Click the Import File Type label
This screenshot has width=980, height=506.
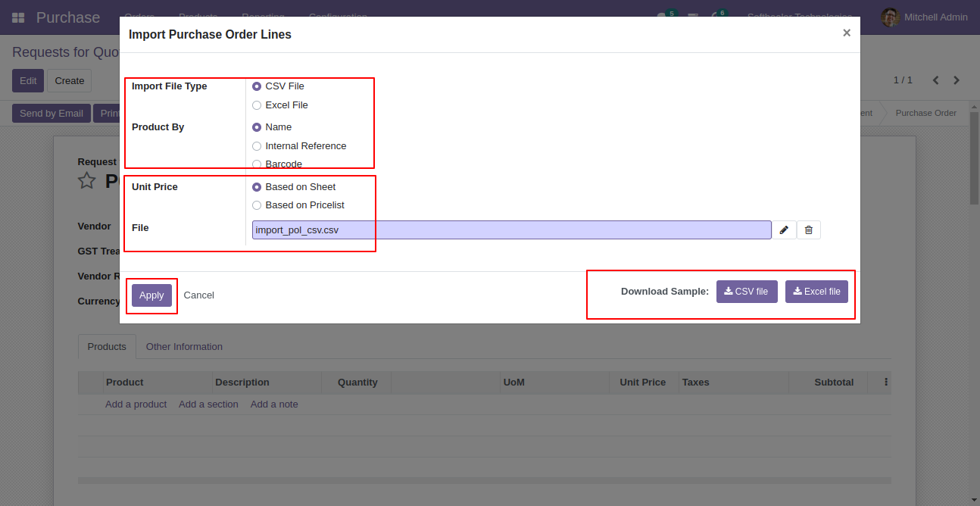[x=170, y=86]
